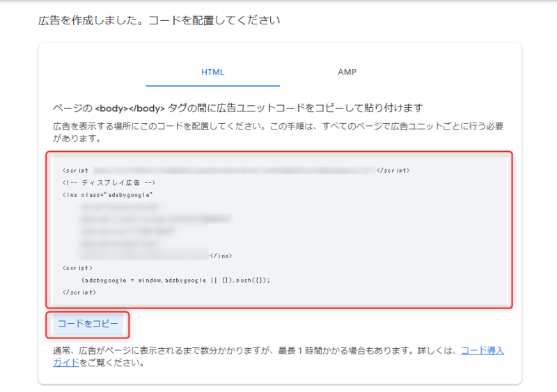The width and height of the screenshot is (557, 392).
Task: Click the ins class="adsbygoogle" line
Action: [x=107, y=195]
